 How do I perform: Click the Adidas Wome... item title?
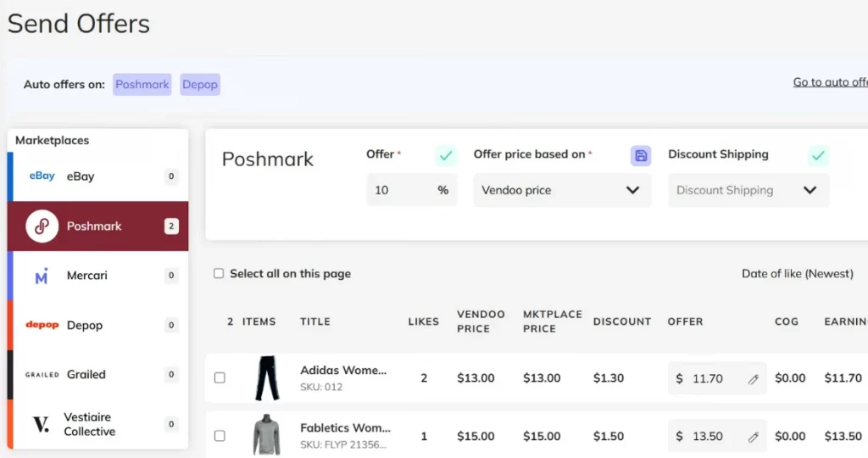pos(343,370)
